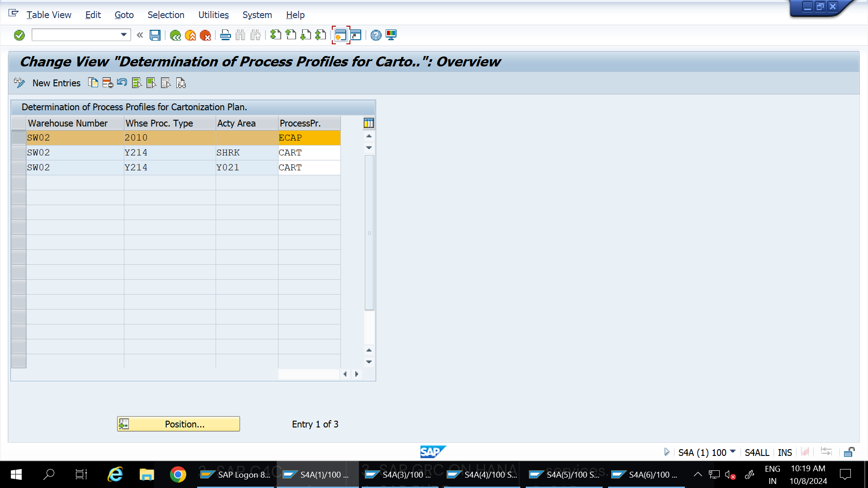Viewport: 868px width, 488px height.
Task: Click the yellow Exit icon
Action: [190, 35]
